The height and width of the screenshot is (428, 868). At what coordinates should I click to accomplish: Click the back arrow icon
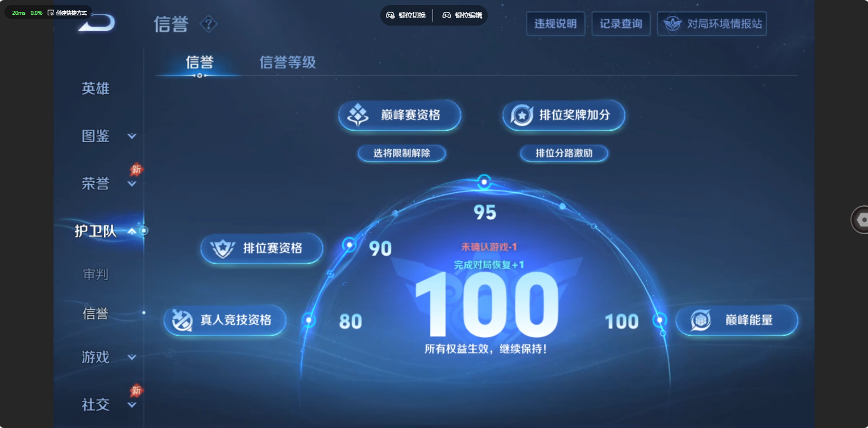(97, 23)
